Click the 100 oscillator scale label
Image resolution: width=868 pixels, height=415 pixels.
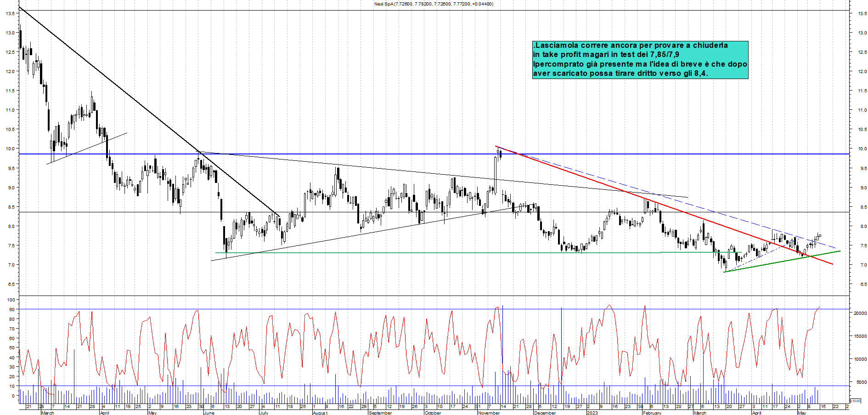11,300
